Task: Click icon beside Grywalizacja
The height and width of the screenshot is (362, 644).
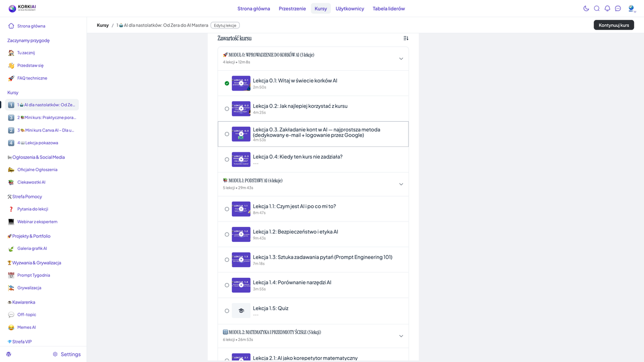Action: tap(11, 288)
